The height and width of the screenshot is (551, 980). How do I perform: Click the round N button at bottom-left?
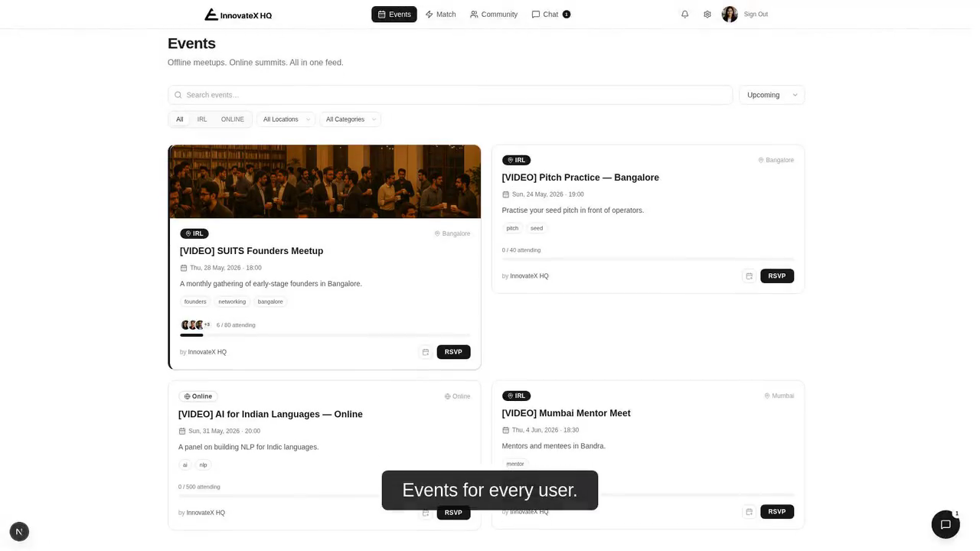19,531
